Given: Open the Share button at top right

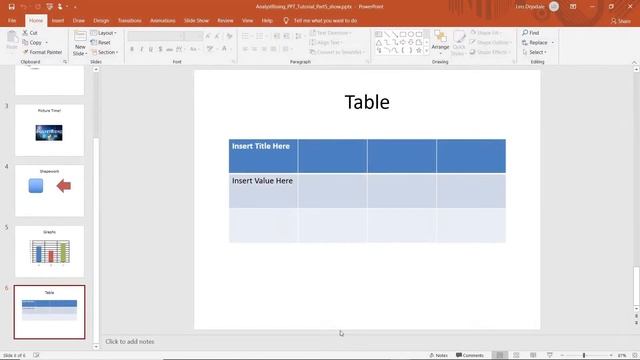Looking at the screenshot, I should (x=620, y=21).
